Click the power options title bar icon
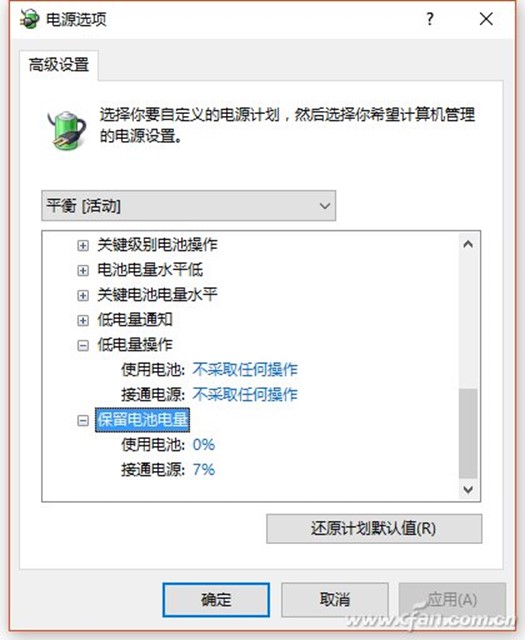This screenshot has width=525, height=640. point(30,19)
